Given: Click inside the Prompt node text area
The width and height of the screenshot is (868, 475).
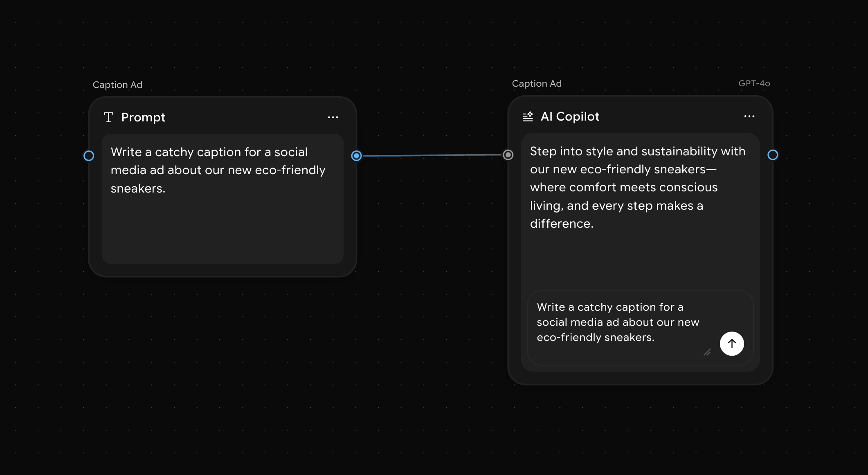Looking at the screenshot, I should click(x=218, y=170).
